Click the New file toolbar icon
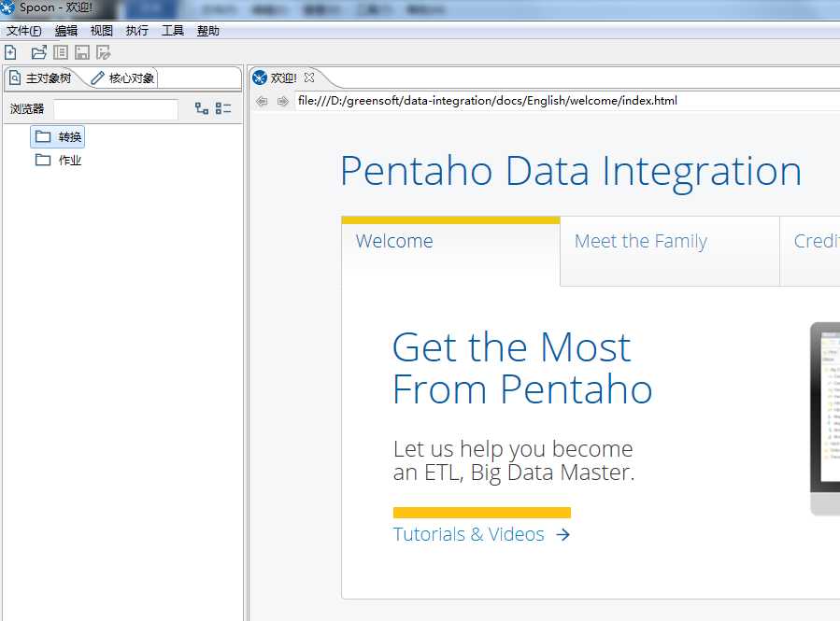Image resolution: width=840 pixels, height=621 pixels. click(10, 52)
